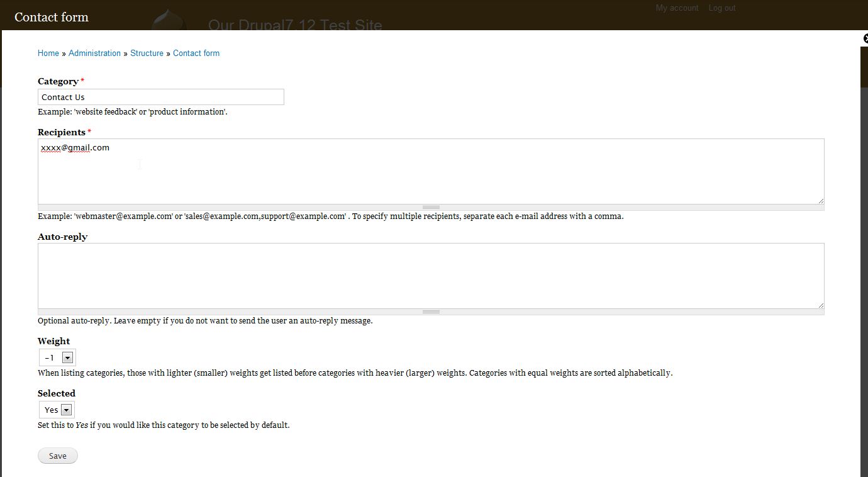
Task: Click the Our Drupal7.12 Test Site title
Action: [x=295, y=25]
